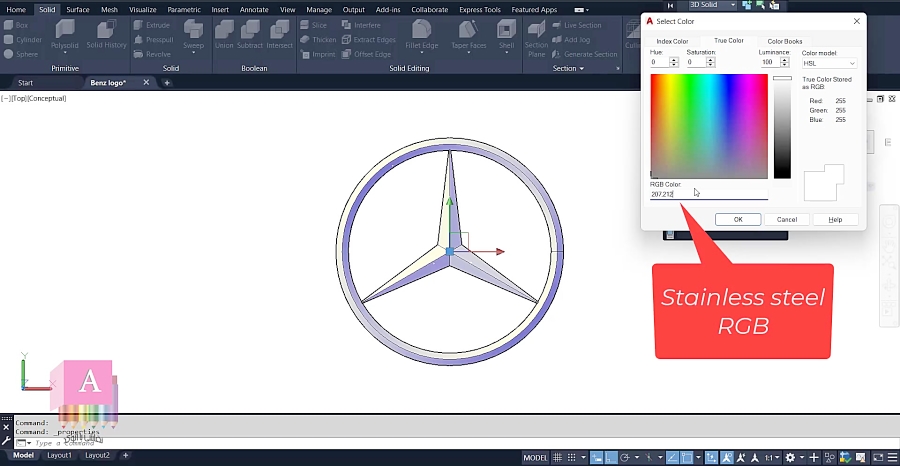Screen dimensions: 900x466
Task: Apply the Intersect boolean tool
Action: pos(280,34)
